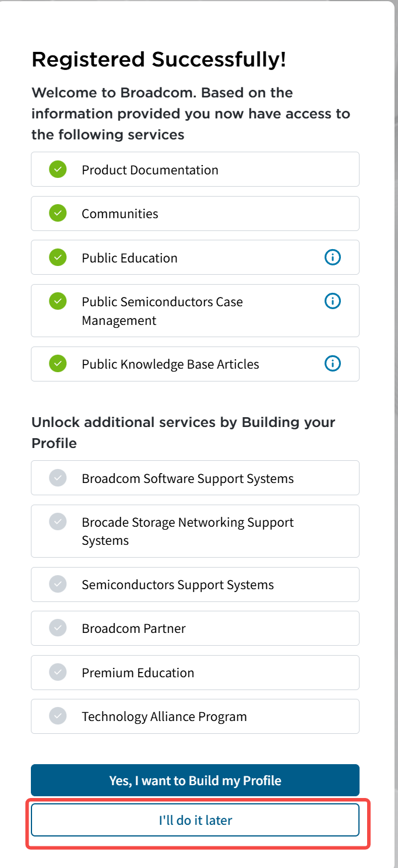The image size is (398, 868).
Task: Click the gray check next to Broadcom Partner
Action: 58,628
